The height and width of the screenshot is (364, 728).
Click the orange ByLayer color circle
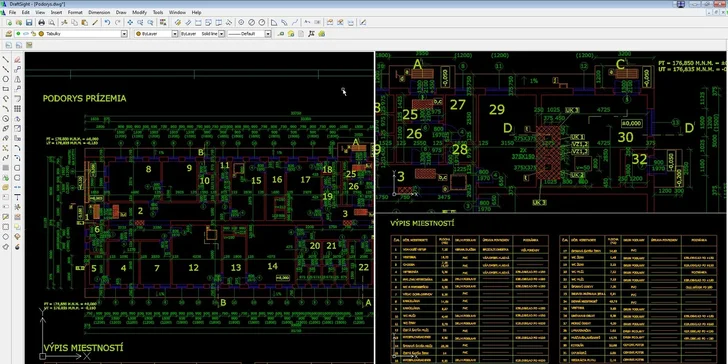[138, 33]
